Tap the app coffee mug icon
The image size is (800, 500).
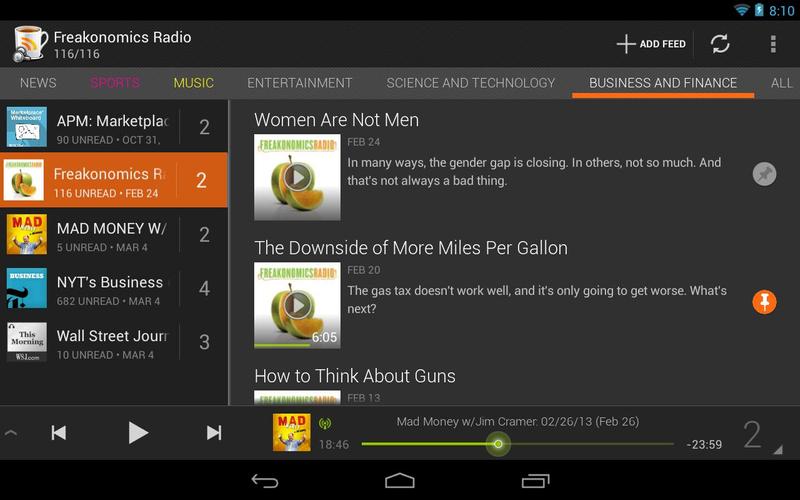pyautogui.click(x=30, y=44)
